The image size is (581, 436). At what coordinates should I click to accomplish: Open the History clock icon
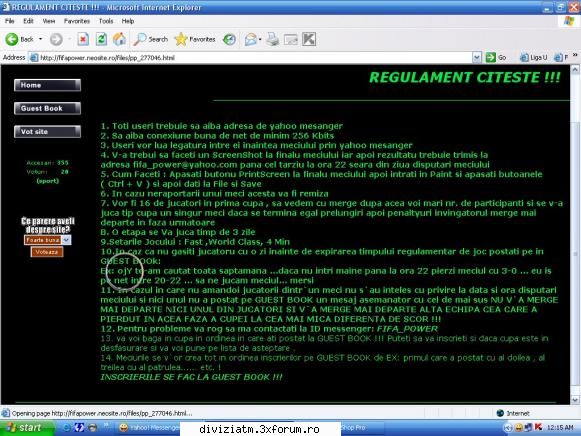point(229,39)
